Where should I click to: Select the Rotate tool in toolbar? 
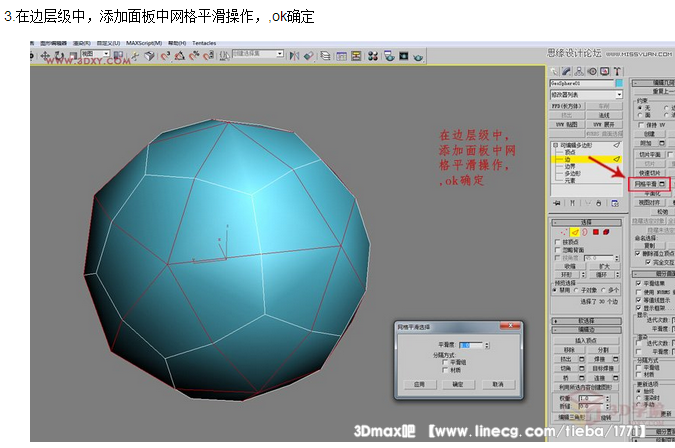pyautogui.click(x=59, y=56)
